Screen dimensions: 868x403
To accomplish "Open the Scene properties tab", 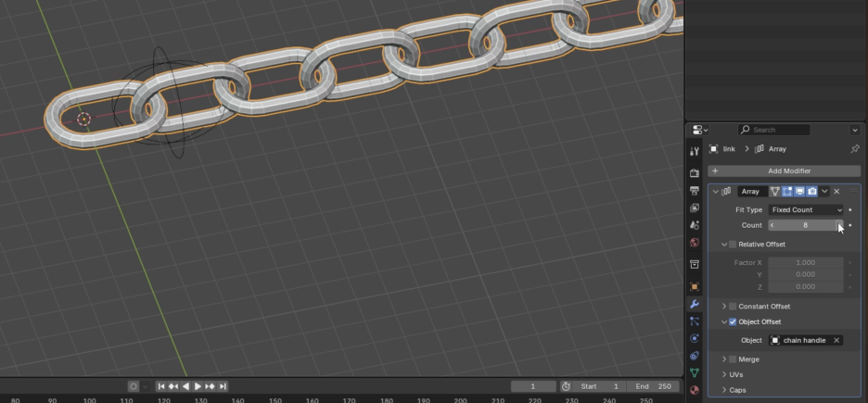I will pos(695,225).
